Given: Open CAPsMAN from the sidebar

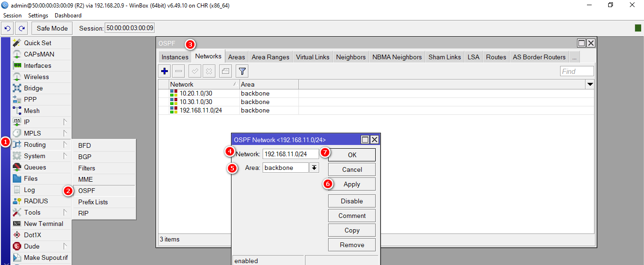Looking at the screenshot, I should pyautogui.click(x=41, y=54).
